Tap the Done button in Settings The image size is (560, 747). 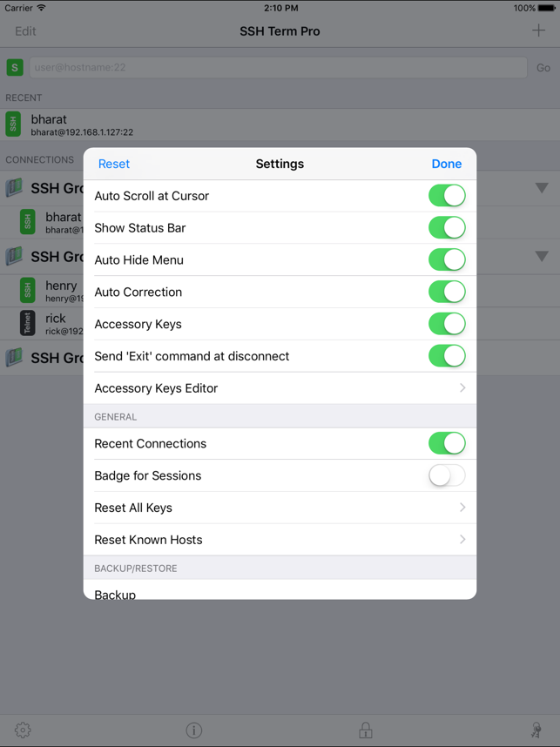(x=447, y=164)
